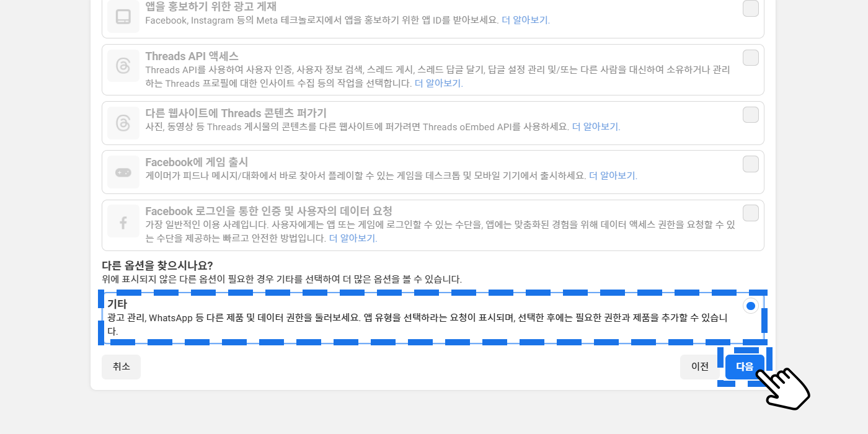The image size is (868, 434).
Task: Click the gamepad icon for Facebook에 게임 출시
Action: coord(123,172)
